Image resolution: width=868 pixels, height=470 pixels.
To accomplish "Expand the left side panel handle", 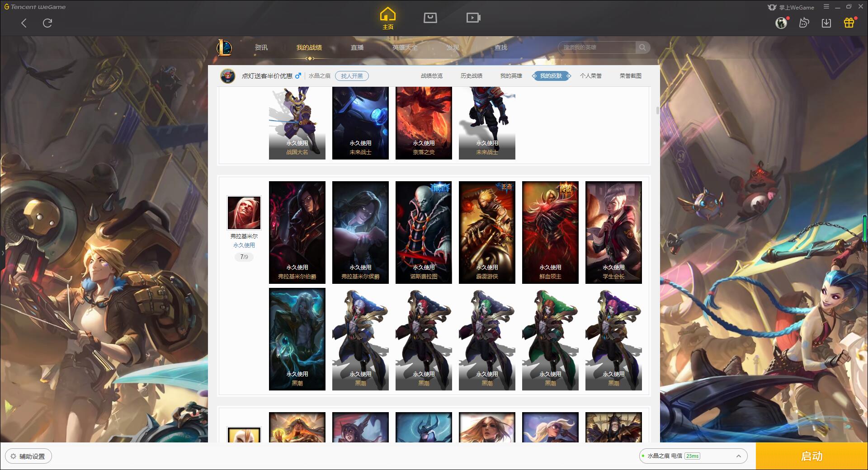I will pos(2,253).
